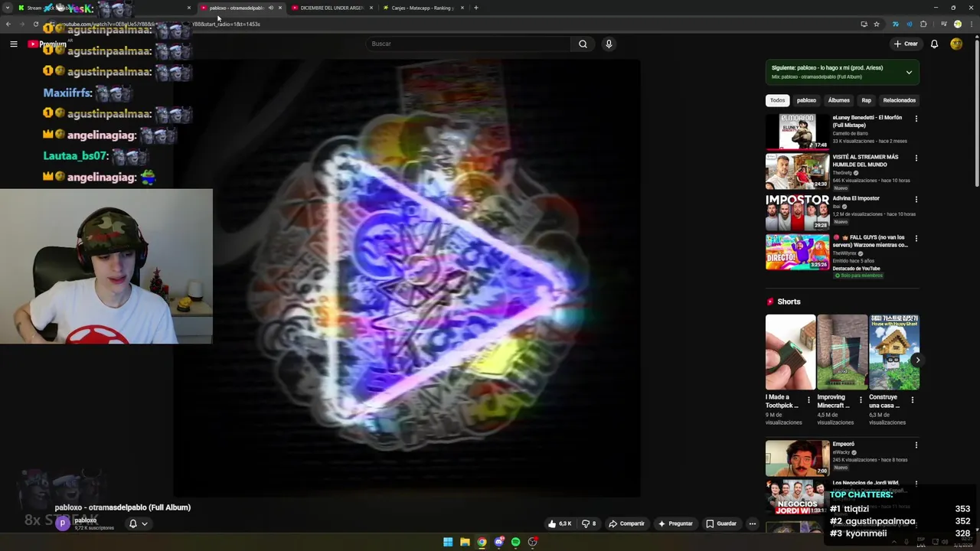Viewport: 980px width, 551px height.
Task: Open YouTube notifications bell
Action: pyautogui.click(x=934, y=44)
